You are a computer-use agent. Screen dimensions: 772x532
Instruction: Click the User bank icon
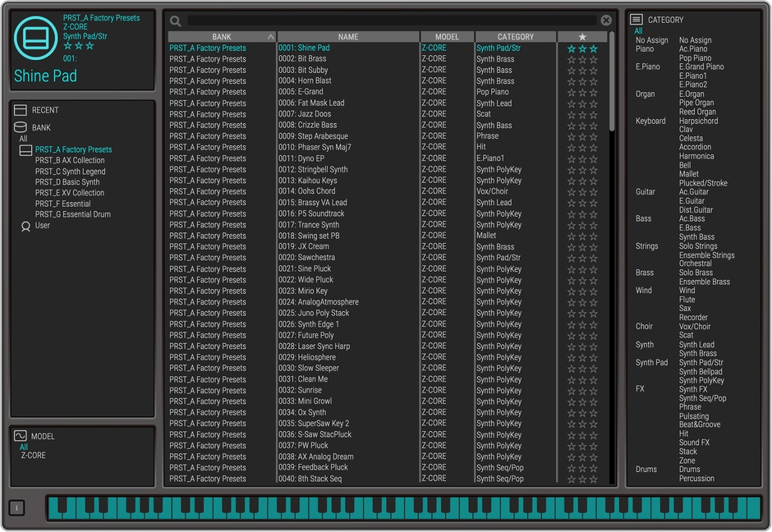(x=25, y=226)
